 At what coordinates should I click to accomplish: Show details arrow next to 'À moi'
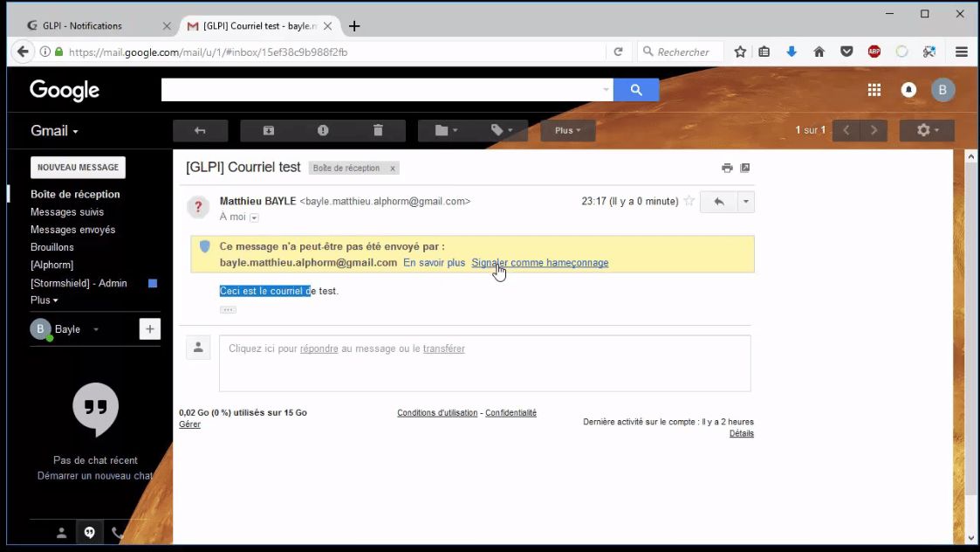coord(254,217)
